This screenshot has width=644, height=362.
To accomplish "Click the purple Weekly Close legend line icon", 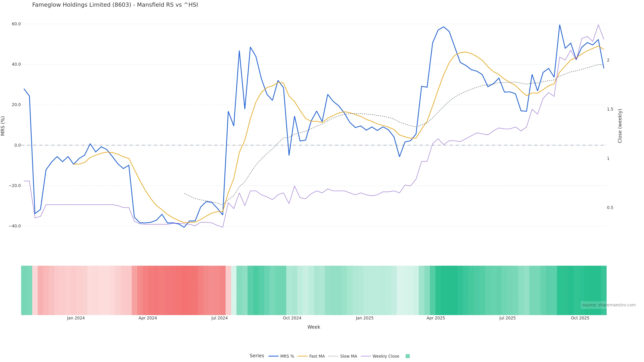I will click(x=366, y=356).
